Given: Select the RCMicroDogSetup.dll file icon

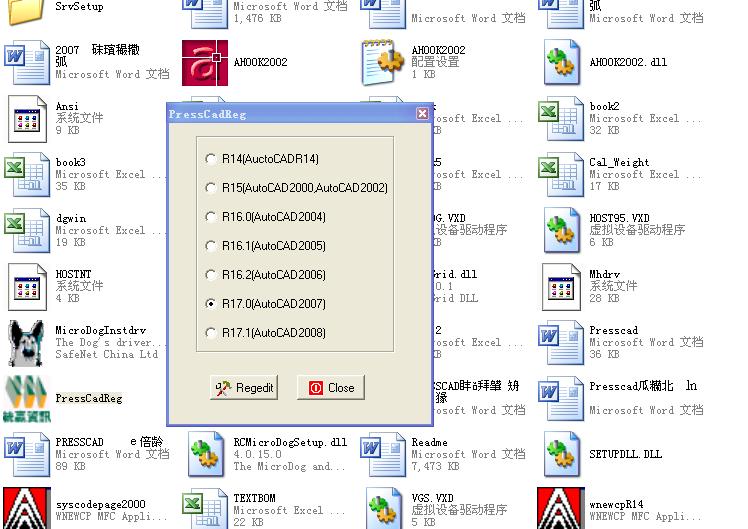Looking at the screenshot, I should pos(206,455).
